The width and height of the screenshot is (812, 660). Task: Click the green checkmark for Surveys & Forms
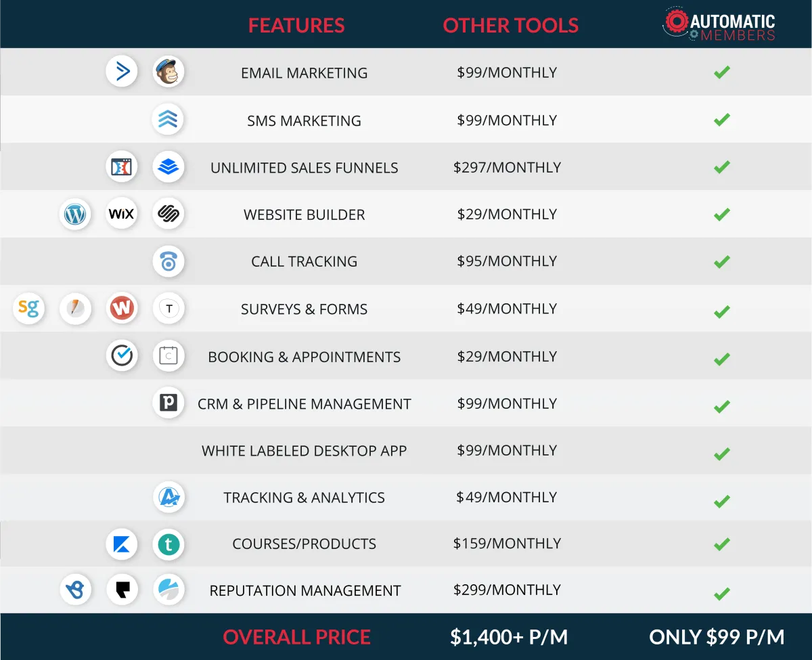pyautogui.click(x=722, y=311)
